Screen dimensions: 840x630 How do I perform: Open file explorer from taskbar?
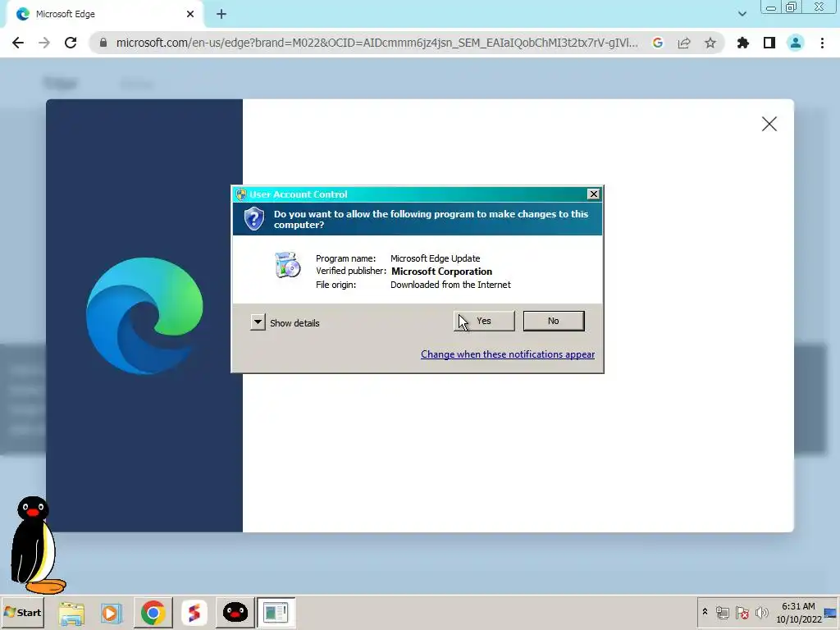click(71, 613)
